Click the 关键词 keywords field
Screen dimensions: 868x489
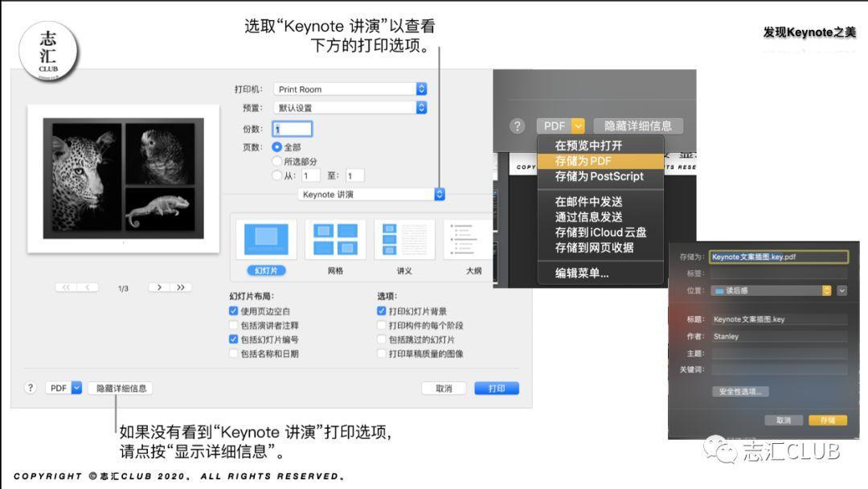pyautogui.click(x=779, y=369)
